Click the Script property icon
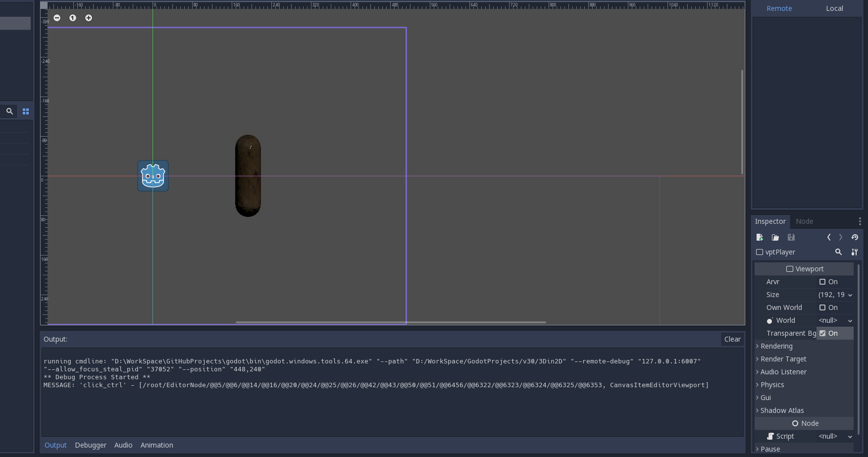This screenshot has height=457, width=868. [x=770, y=436]
